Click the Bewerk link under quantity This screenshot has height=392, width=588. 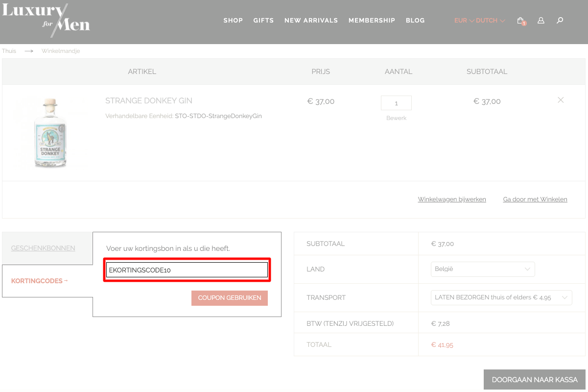tap(396, 118)
